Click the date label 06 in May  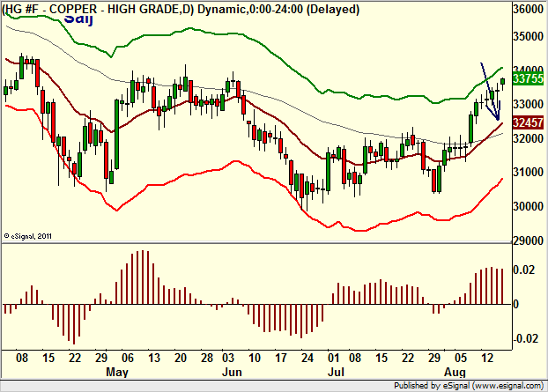pos(128,359)
